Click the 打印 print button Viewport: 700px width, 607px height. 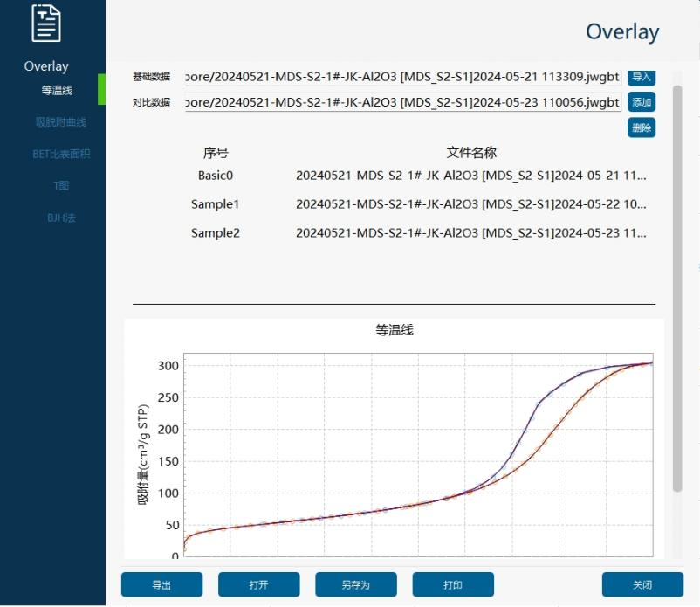[x=453, y=584]
